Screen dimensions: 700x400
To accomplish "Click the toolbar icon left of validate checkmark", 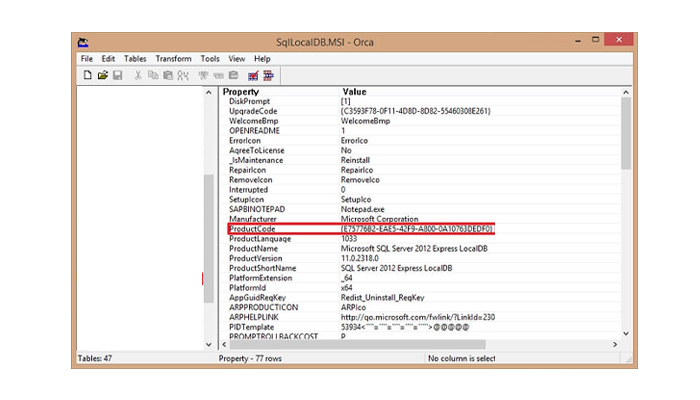I will tap(233, 75).
